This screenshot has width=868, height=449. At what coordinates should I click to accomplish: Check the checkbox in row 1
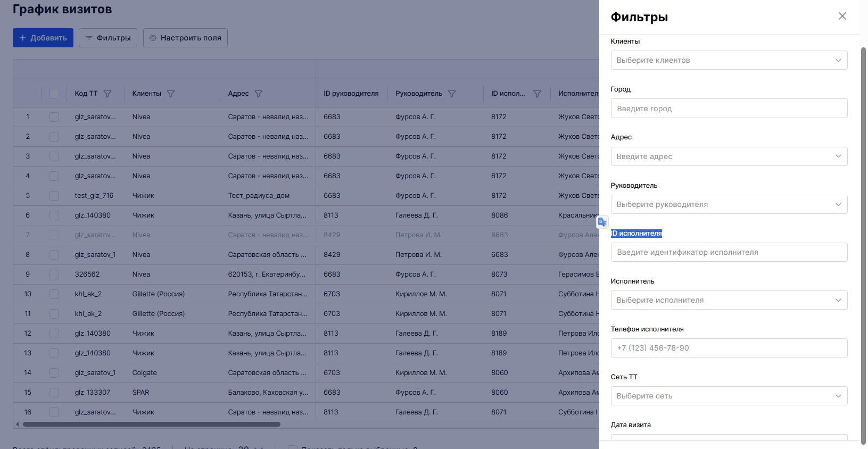tap(54, 117)
